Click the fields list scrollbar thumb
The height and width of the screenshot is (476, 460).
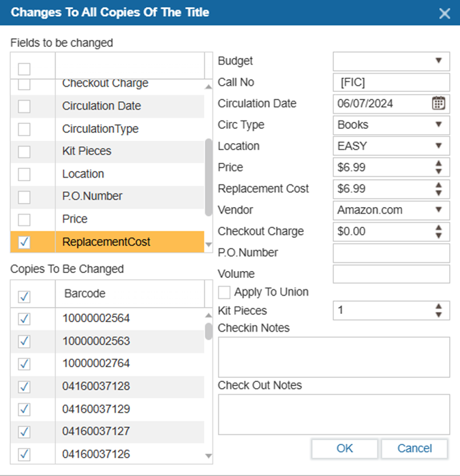coord(209,177)
